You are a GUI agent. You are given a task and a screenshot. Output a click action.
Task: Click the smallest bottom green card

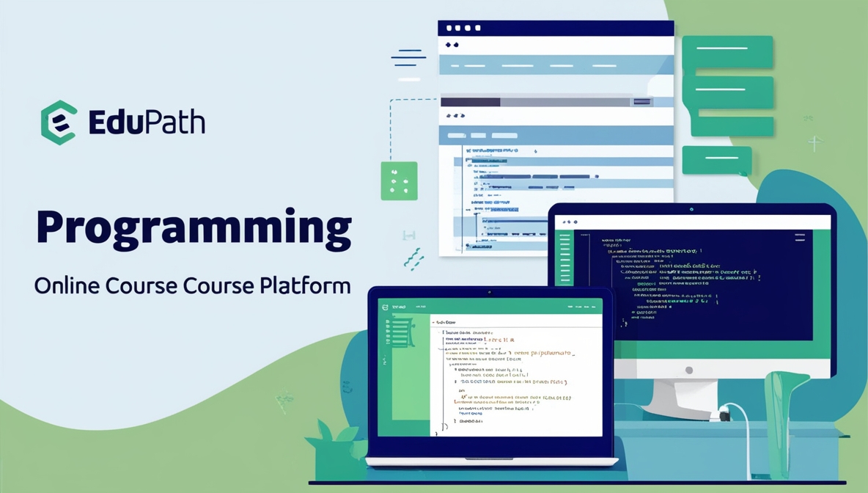tap(716, 161)
